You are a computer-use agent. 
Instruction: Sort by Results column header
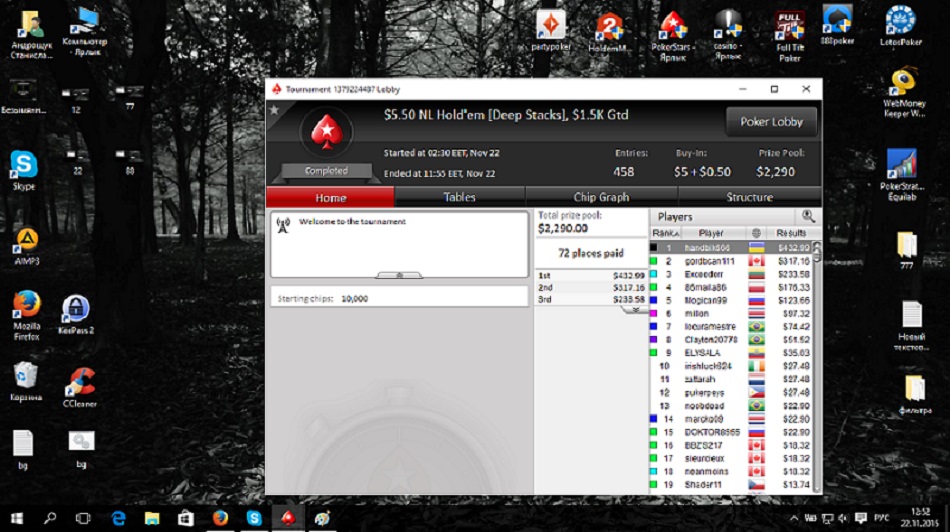click(x=791, y=233)
